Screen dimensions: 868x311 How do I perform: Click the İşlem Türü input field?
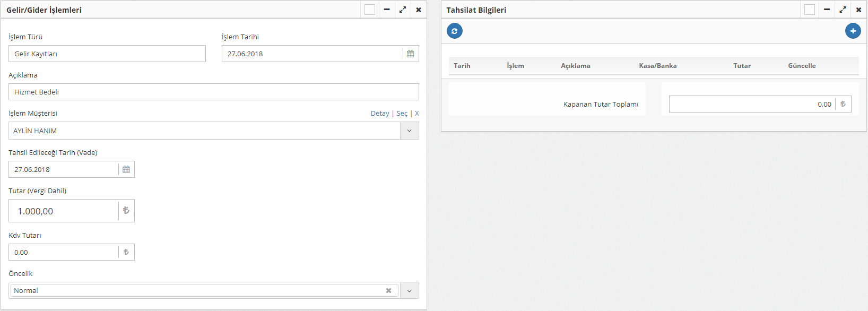(x=107, y=54)
